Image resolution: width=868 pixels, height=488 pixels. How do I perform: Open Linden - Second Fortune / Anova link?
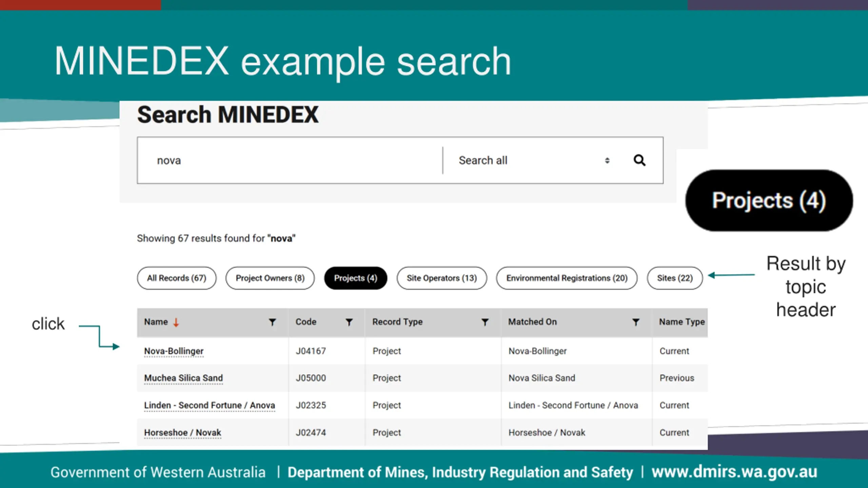point(210,405)
